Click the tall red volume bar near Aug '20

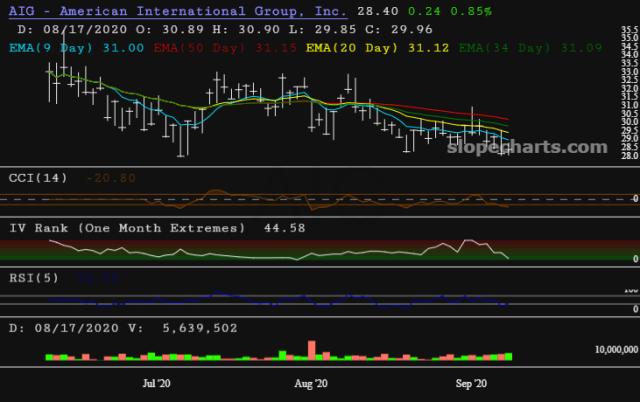[313, 349]
